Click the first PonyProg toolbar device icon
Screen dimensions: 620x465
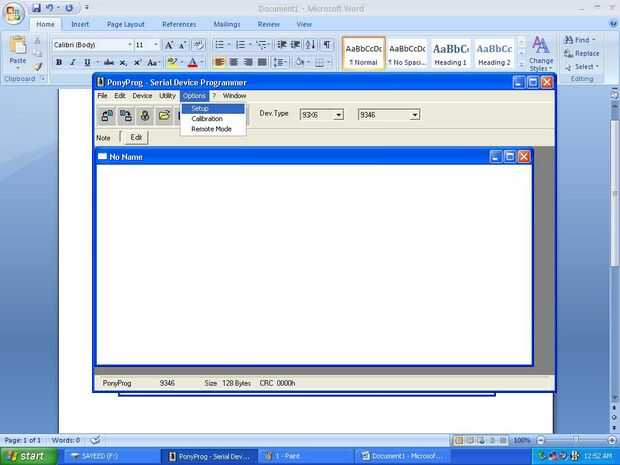[x=107, y=115]
